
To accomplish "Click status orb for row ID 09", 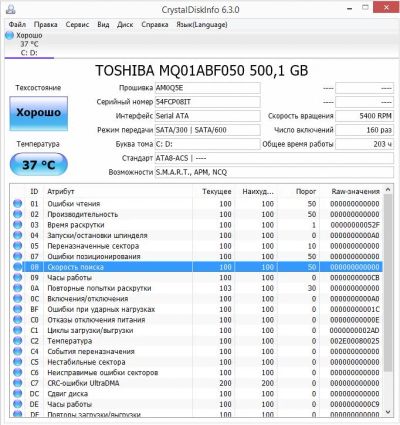I will 18,277.
